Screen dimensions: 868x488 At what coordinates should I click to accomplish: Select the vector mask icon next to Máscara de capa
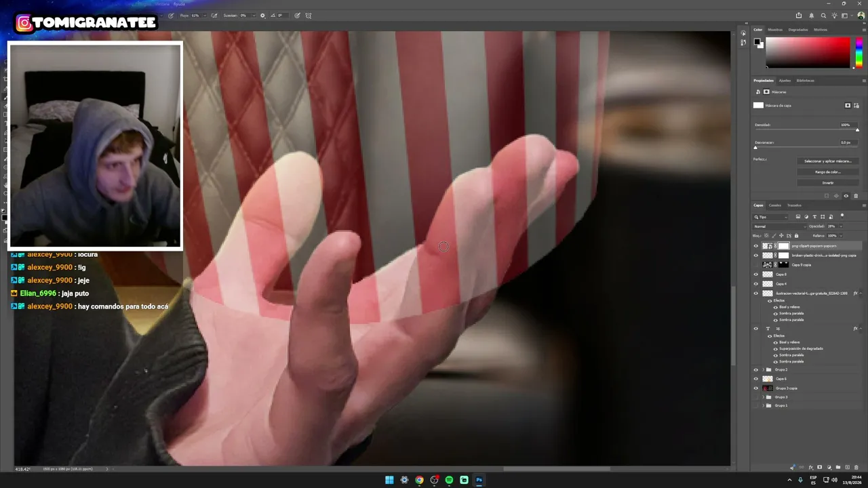(x=857, y=106)
